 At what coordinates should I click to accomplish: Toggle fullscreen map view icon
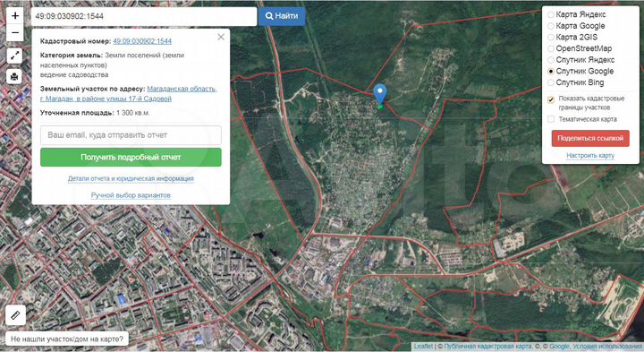[x=14, y=56]
